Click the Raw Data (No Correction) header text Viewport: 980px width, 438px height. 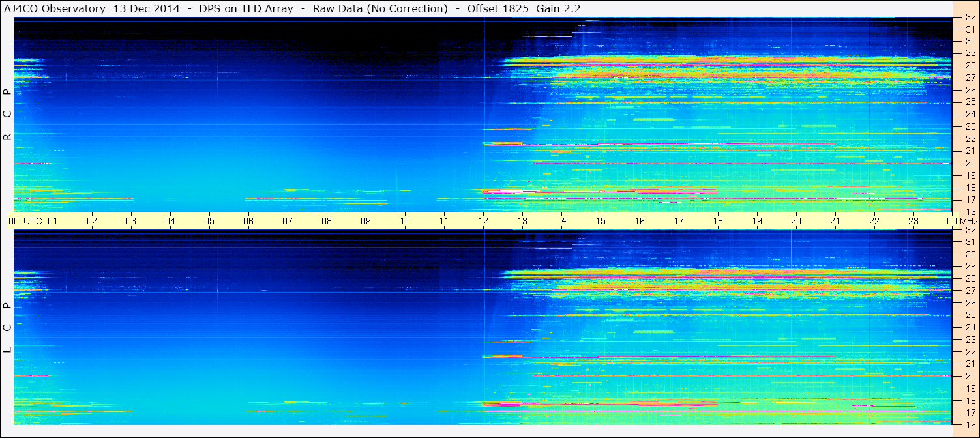point(380,8)
